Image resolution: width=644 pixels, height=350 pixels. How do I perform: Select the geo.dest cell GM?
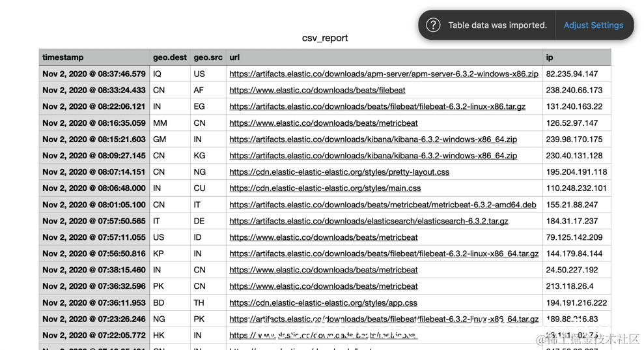click(x=170, y=139)
